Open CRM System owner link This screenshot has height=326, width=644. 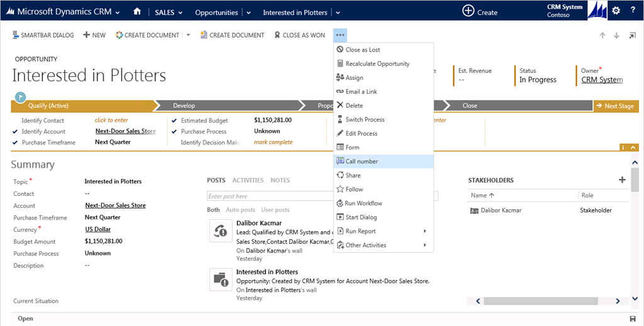click(602, 80)
